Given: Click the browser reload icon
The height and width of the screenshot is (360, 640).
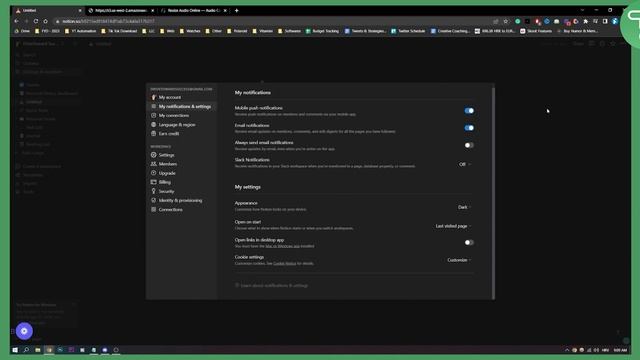Looking at the screenshot, I should (36, 21).
